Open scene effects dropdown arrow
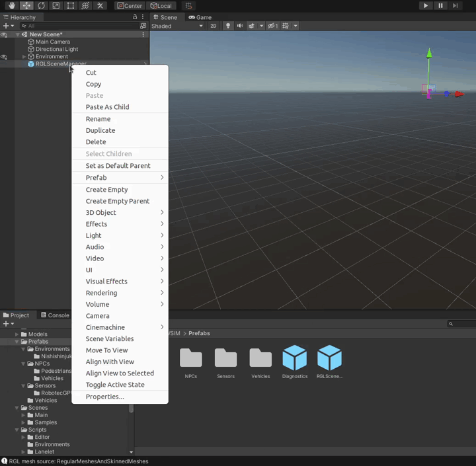The image size is (476, 466). [261, 26]
